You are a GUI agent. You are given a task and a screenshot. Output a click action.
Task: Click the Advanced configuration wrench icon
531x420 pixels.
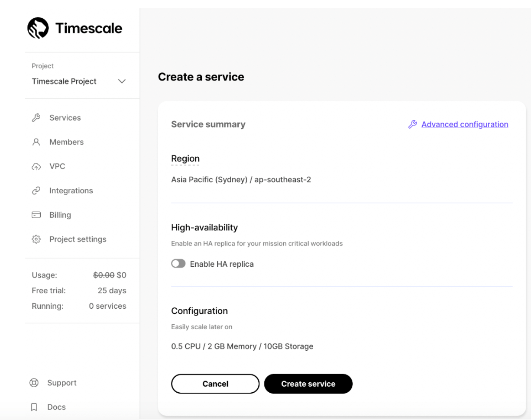coord(412,125)
